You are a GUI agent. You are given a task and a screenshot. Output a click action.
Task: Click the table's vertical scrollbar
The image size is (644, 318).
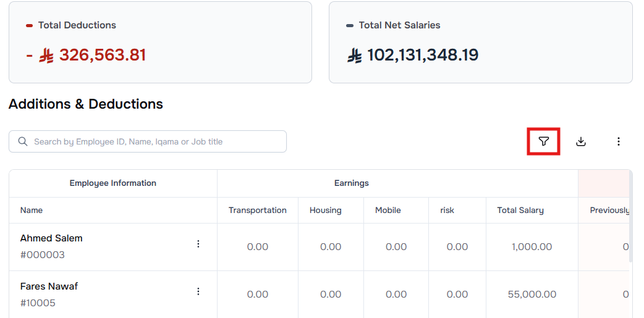click(630, 216)
